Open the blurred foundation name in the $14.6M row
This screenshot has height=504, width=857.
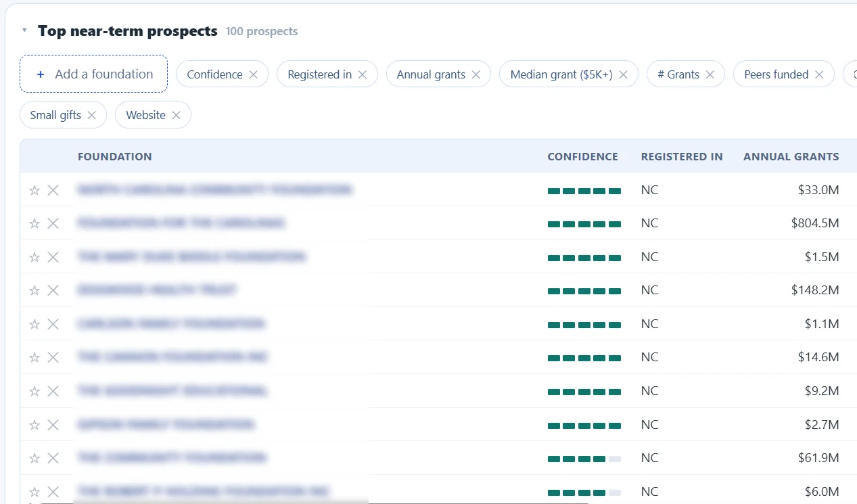pyautogui.click(x=173, y=357)
